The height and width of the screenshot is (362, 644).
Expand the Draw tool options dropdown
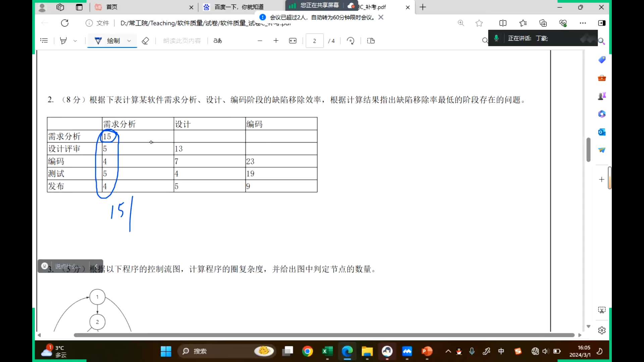[129, 41]
